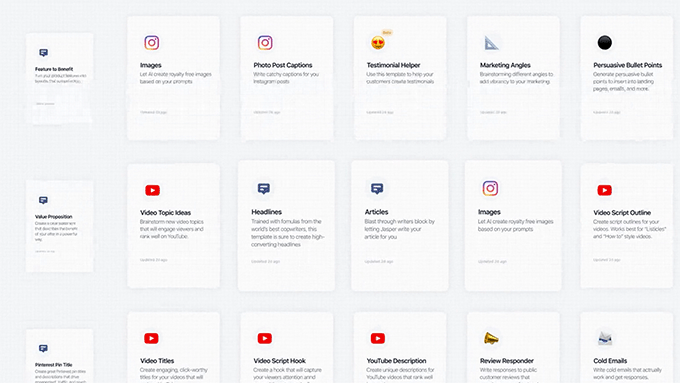The height and width of the screenshot is (383, 680).
Task: Click the YouTube Description play icon
Action: [x=378, y=338]
